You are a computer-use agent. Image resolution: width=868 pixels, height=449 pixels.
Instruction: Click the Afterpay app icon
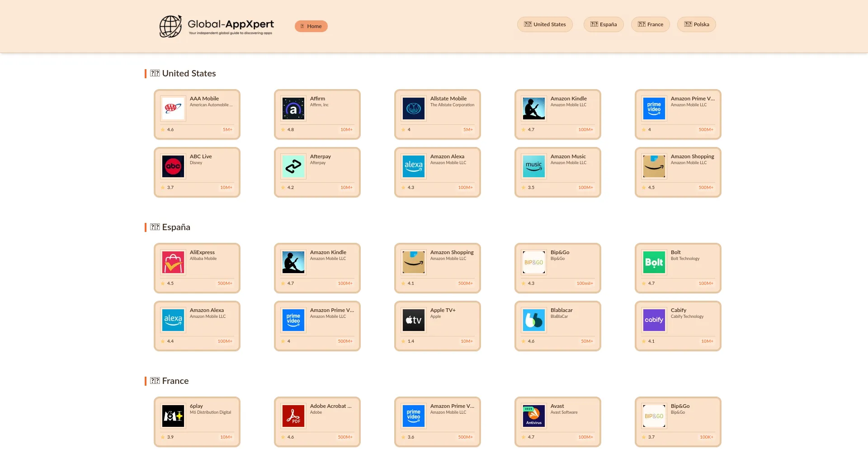coord(293,166)
